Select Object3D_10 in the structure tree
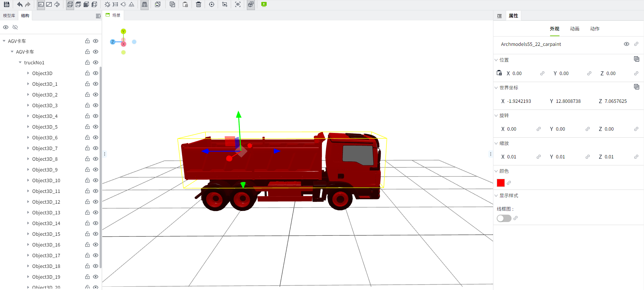Image resolution: width=644 pixels, height=290 pixels. [x=46, y=180]
